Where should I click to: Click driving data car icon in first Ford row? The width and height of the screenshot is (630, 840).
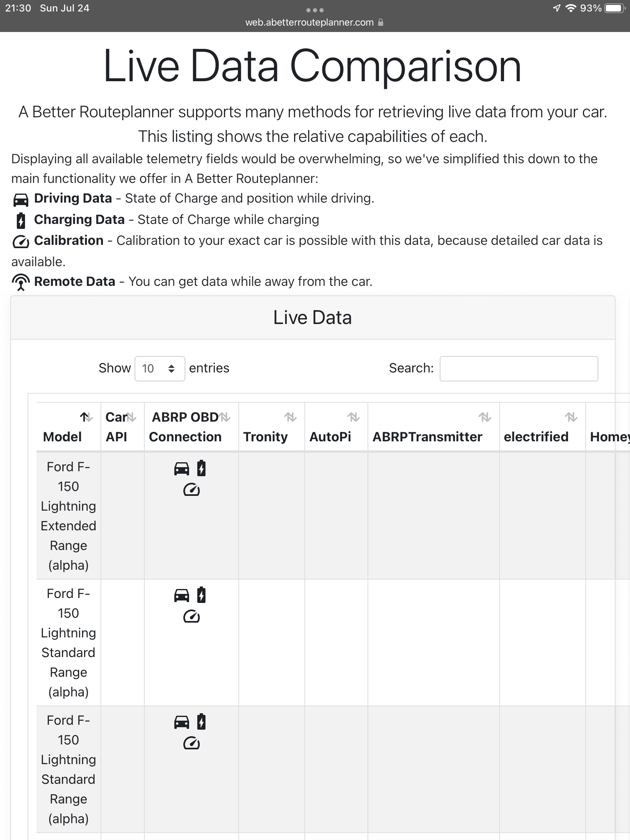(x=182, y=468)
